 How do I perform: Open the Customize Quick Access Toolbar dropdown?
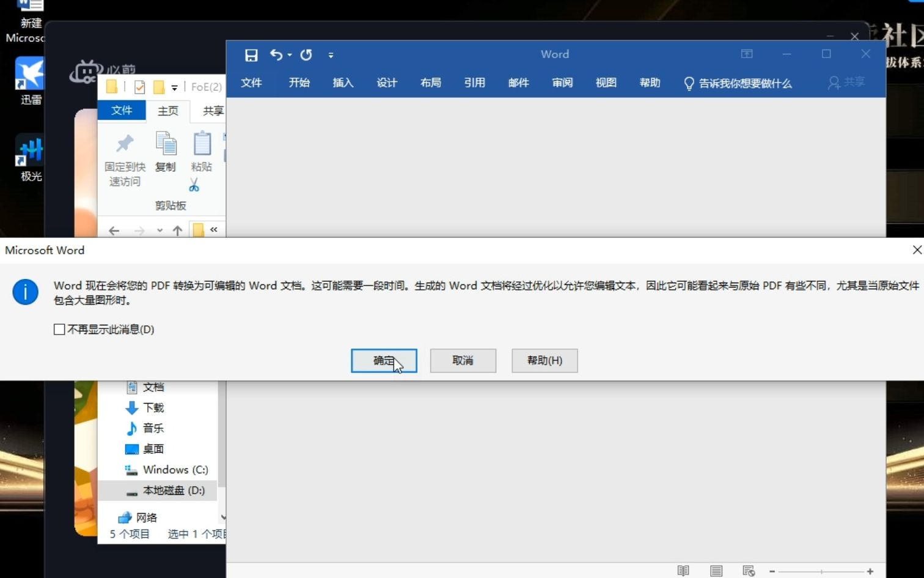click(x=331, y=55)
